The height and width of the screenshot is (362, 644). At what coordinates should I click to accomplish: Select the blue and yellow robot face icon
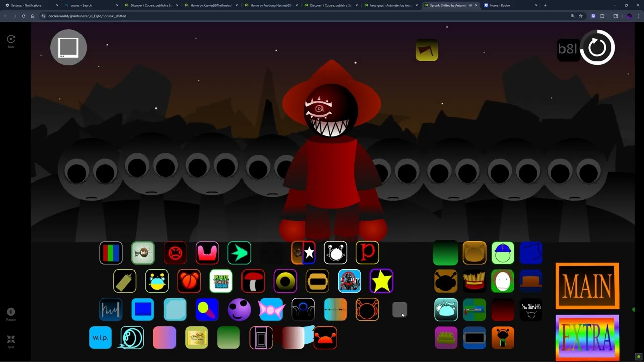pos(157,281)
